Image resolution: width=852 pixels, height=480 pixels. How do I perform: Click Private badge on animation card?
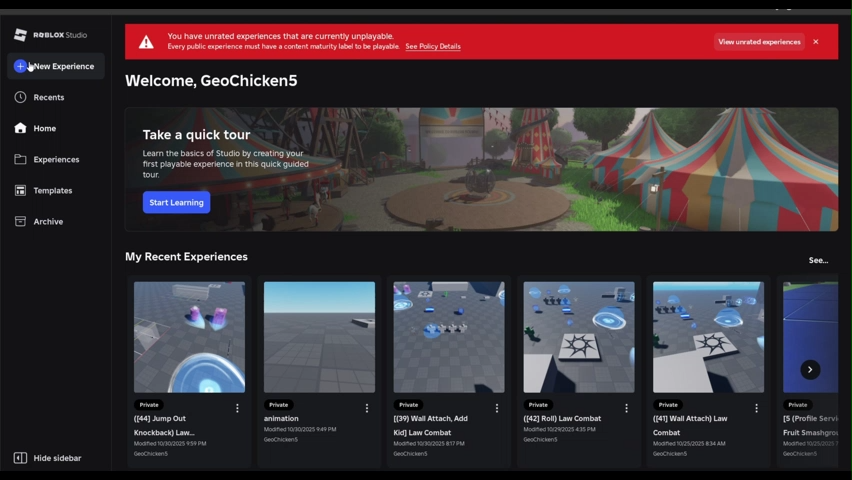point(279,405)
